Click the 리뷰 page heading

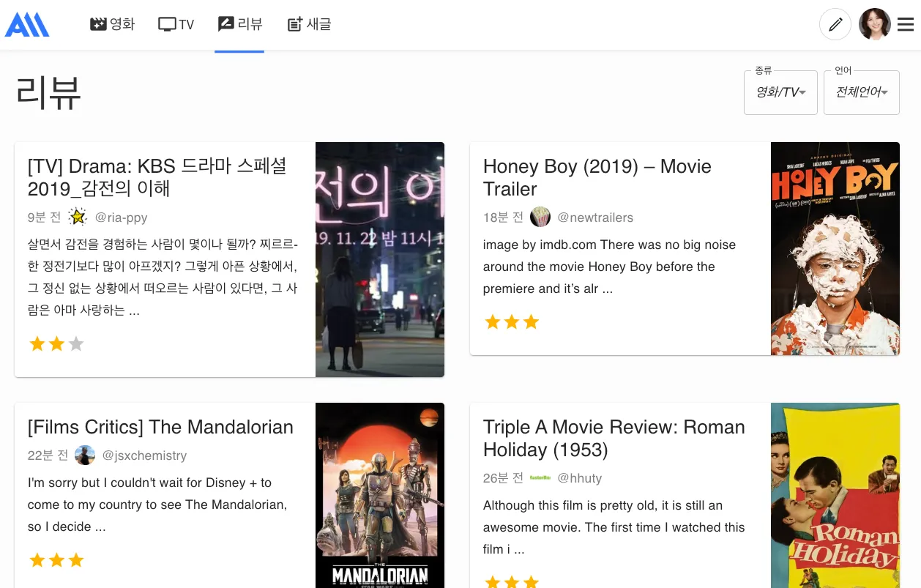point(48,93)
